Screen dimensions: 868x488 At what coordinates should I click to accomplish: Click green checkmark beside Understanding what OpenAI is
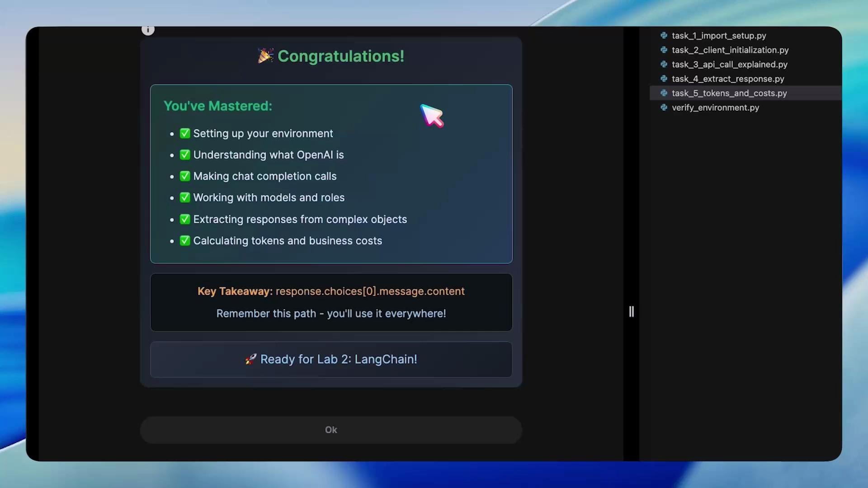point(185,155)
